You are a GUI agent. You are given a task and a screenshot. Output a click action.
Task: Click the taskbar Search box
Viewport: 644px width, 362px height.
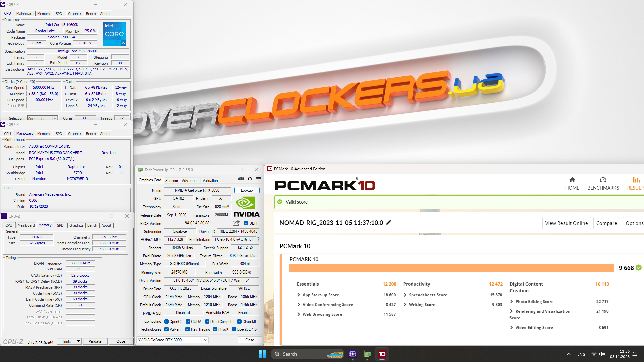click(308, 354)
